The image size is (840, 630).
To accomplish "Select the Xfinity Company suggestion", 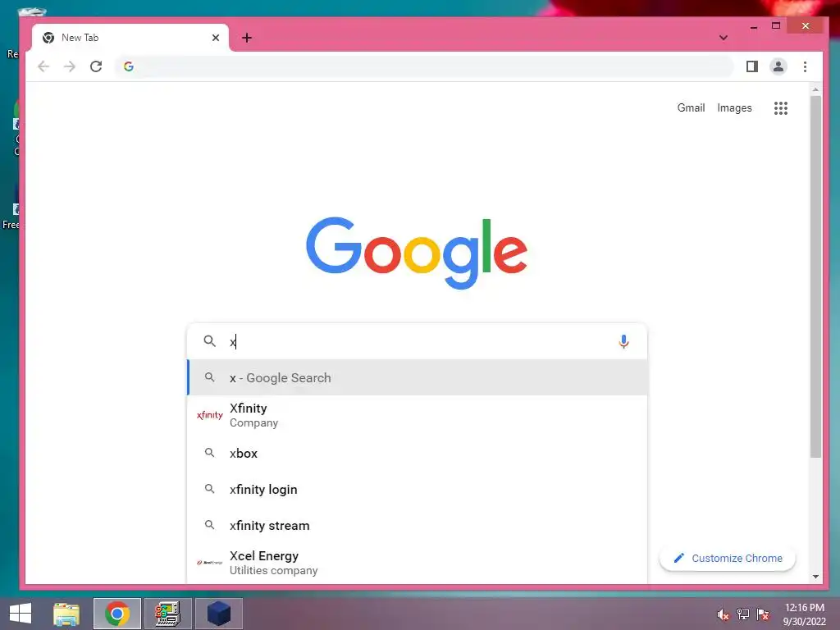I will pos(418,415).
